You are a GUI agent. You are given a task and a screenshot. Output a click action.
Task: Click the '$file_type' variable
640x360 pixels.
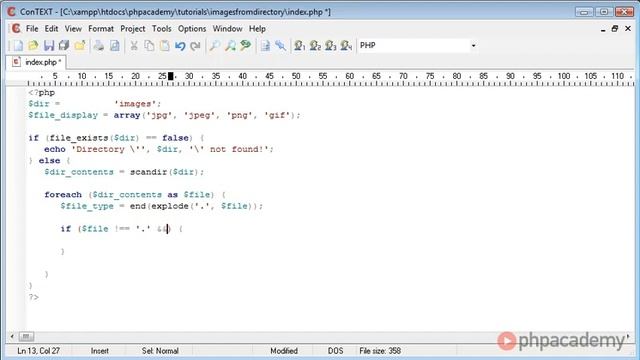click(x=87, y=206)
